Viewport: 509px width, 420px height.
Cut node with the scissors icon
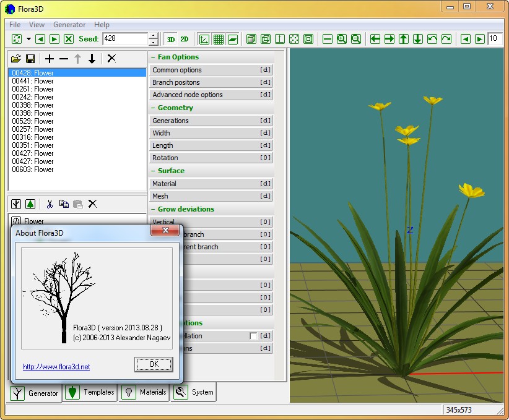click(50, 204)
